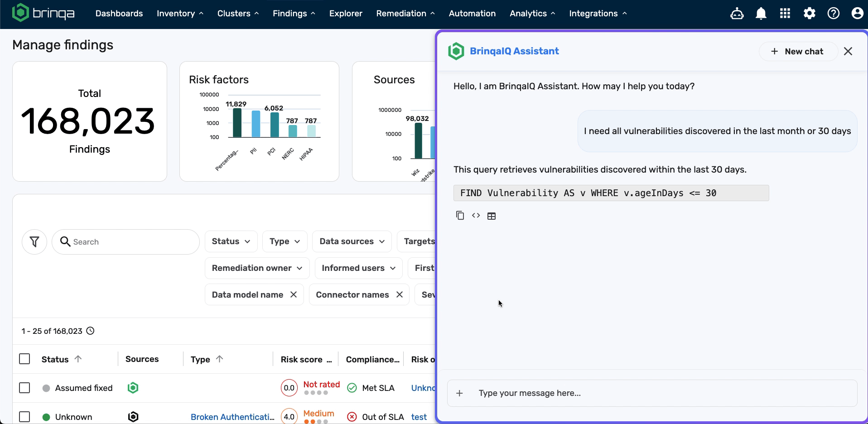868x424 pixels.
Task: Open the test risk owner link
Action: point(419,417)
